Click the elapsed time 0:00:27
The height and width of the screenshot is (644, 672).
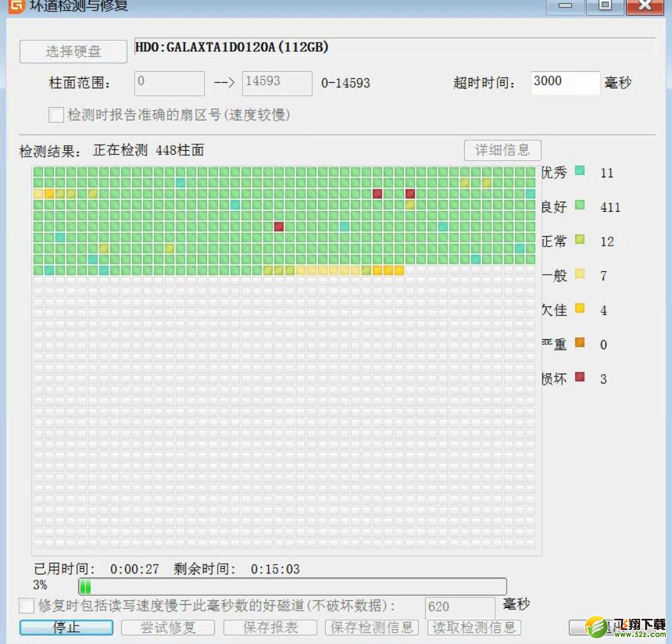[134, 569]
